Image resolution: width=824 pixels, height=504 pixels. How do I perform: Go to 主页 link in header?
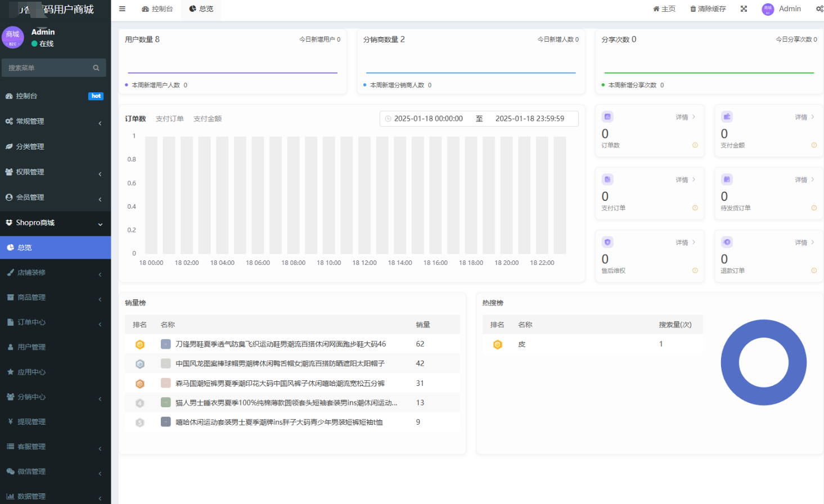click(664, 9)
